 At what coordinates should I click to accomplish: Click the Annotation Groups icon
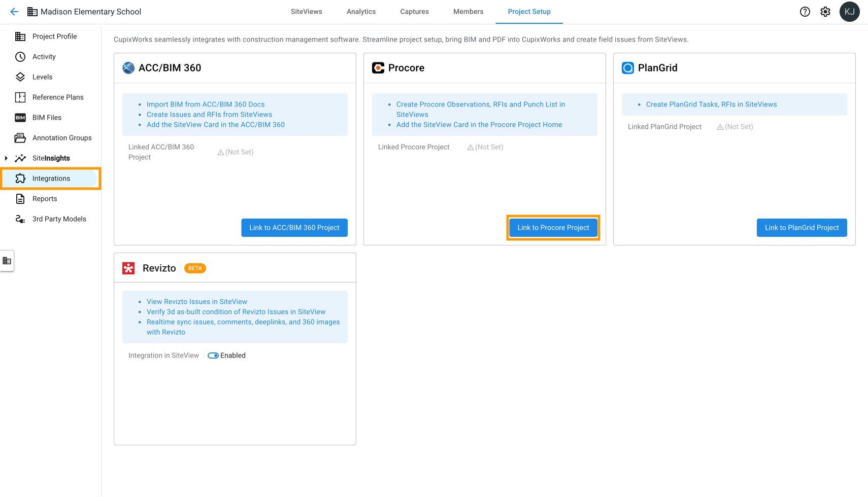20,138
